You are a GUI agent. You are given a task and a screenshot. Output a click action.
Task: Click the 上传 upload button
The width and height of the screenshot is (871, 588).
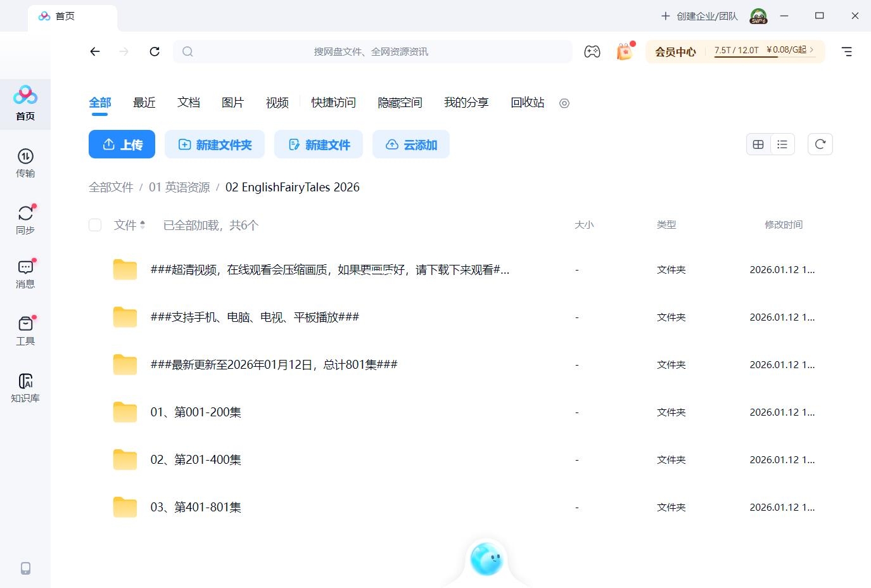click(122, 144)
